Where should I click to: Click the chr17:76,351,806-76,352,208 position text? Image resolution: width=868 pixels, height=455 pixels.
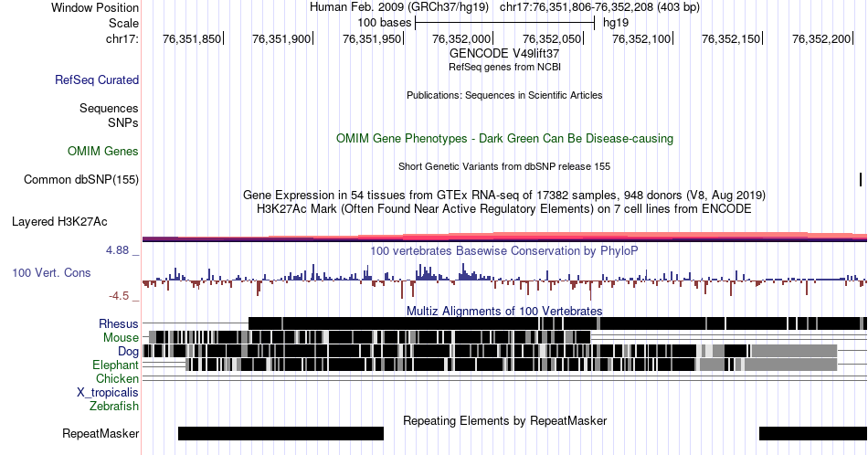pos(599,7)
